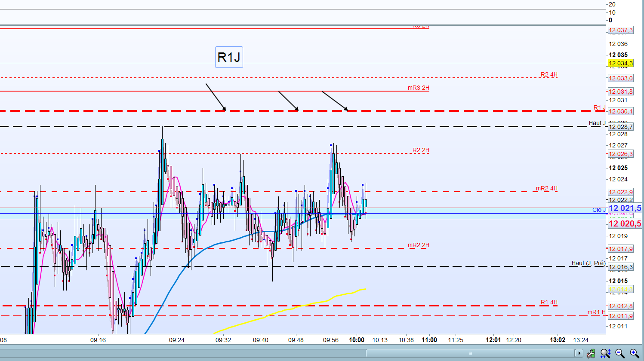Click the bold 13:02 time axis label
This screenshot has width=644, height=361.
coord(558,340)
